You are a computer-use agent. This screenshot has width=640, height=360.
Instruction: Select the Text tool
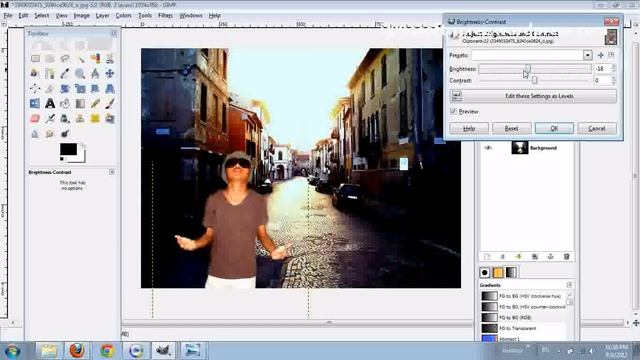click(50, 104)
